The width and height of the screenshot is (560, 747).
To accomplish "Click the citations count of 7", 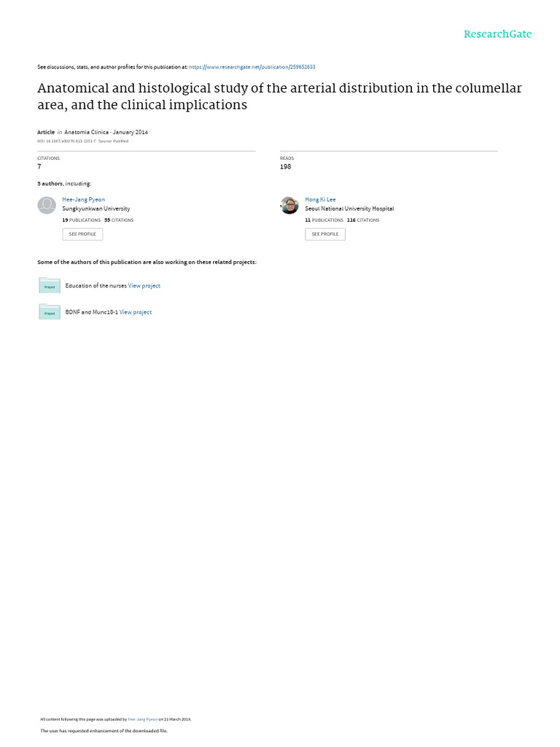I will coord(39,167).
